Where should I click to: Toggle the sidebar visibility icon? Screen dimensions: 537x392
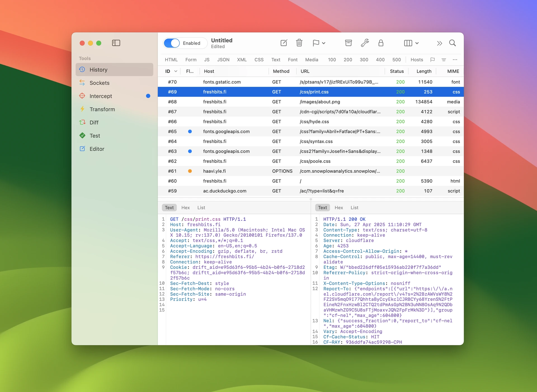click(116, 43)
